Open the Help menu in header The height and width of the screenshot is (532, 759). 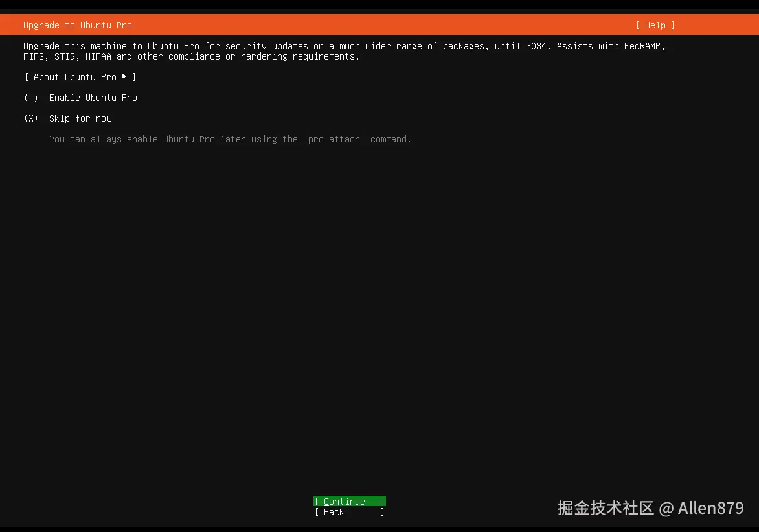655,25
